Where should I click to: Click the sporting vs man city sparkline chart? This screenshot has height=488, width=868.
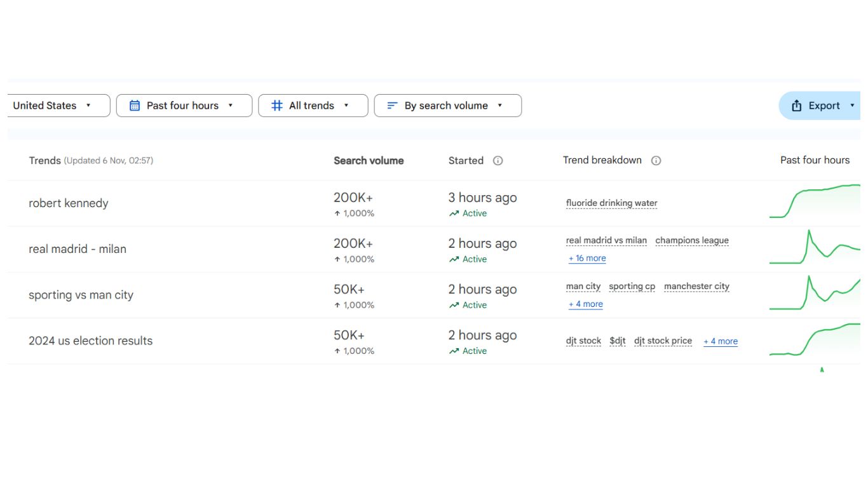(815, 292)
